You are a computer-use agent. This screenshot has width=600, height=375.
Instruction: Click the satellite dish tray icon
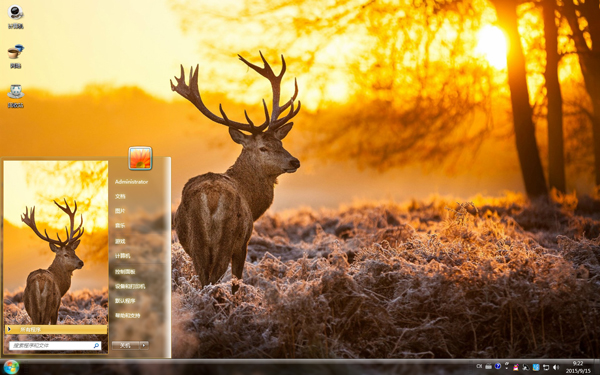tap(526, 367)
